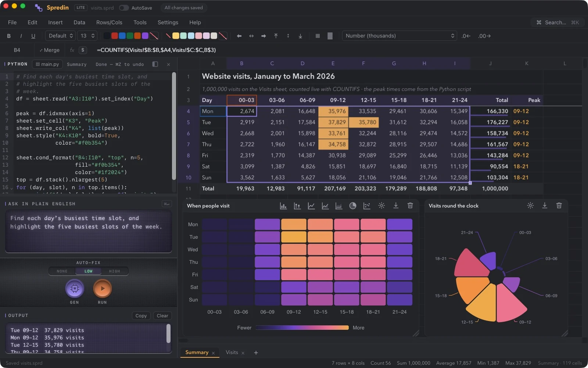Decrease decimal places
Viewport: 588px width, 368px height.
(x=466, y=36)
